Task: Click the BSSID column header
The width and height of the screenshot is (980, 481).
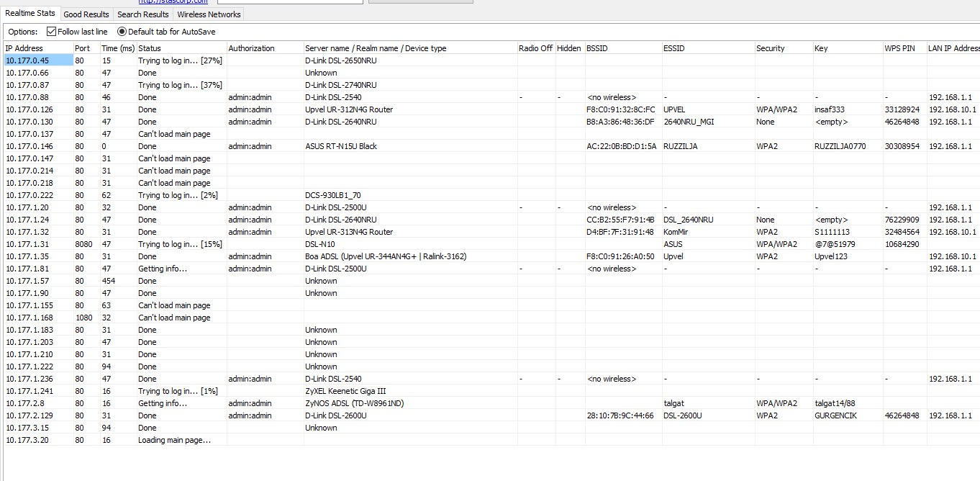Action: tap(622, 48)
